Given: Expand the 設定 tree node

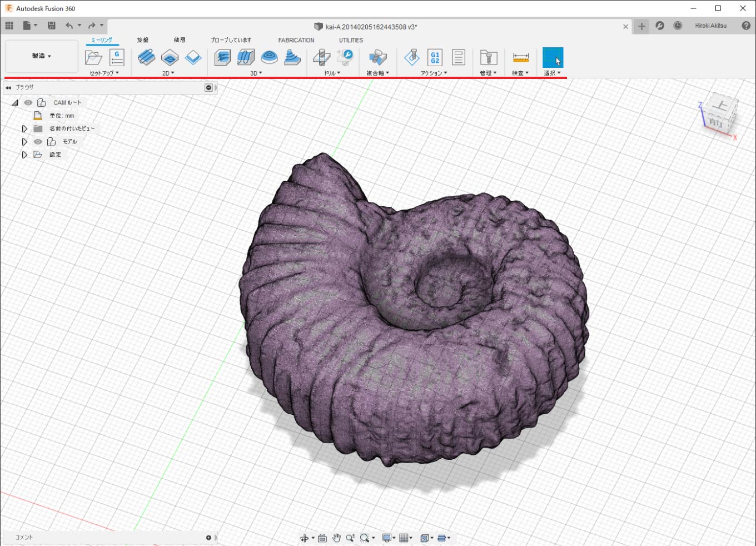Looking at the screenshot, I should pos(24,155).
